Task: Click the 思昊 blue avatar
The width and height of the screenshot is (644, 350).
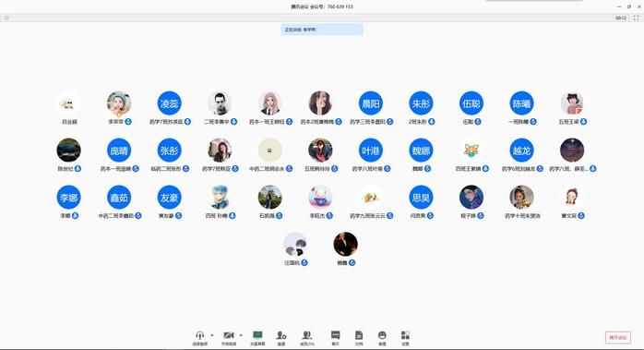Action: [x=421, y=198]
